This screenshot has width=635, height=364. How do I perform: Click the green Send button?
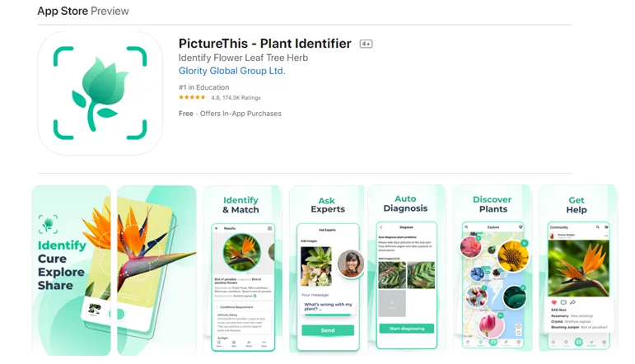point(328,330)
